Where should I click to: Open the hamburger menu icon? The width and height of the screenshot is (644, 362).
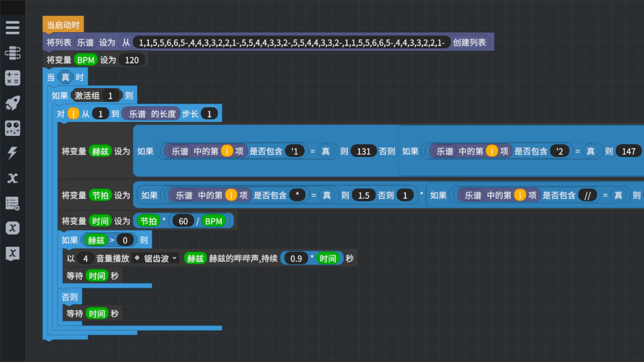(x=12, y=27)
